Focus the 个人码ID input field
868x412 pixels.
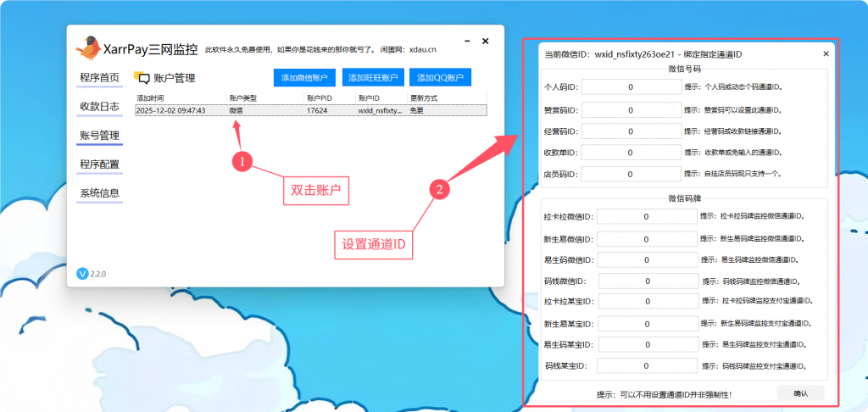tap(632, 87)
